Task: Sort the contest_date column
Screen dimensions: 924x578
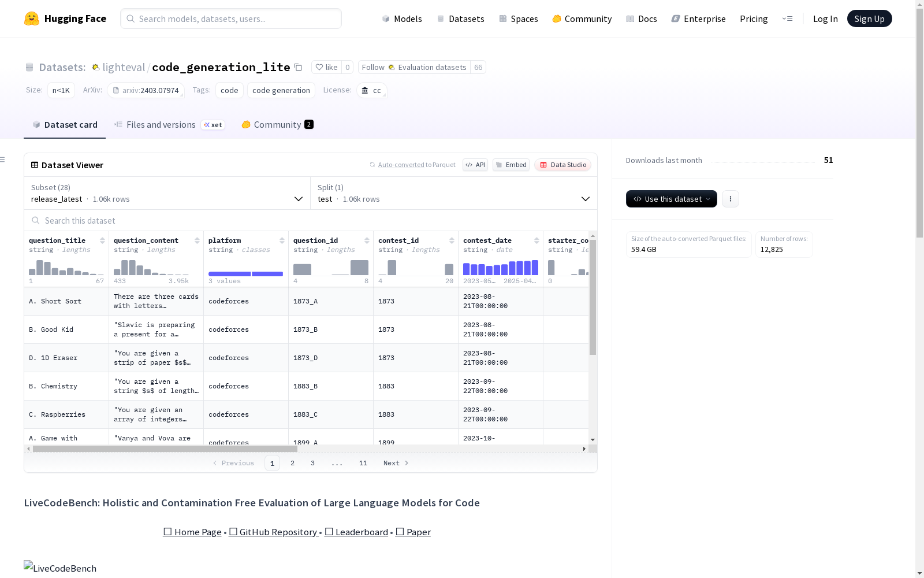Action: tap(536, 240)
